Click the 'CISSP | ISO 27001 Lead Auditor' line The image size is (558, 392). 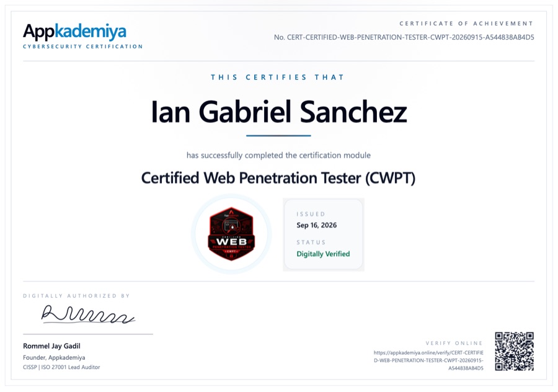tap(61, 367)
